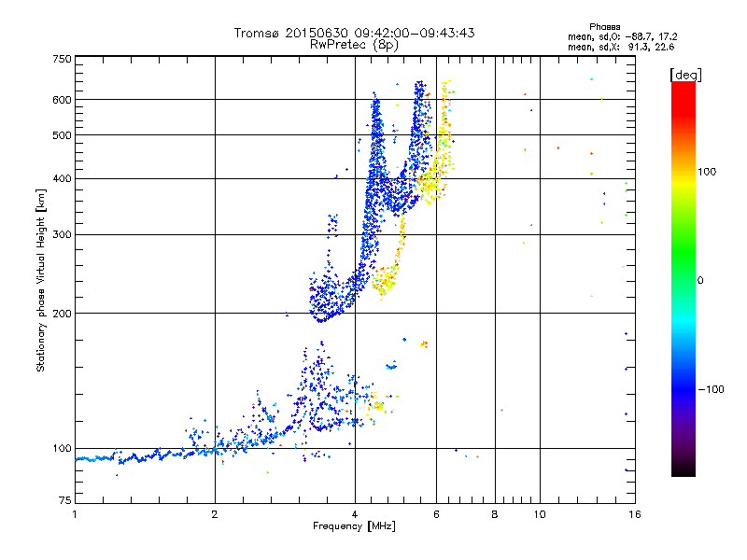Click the '[deg]' colorbar unit label

685,75
